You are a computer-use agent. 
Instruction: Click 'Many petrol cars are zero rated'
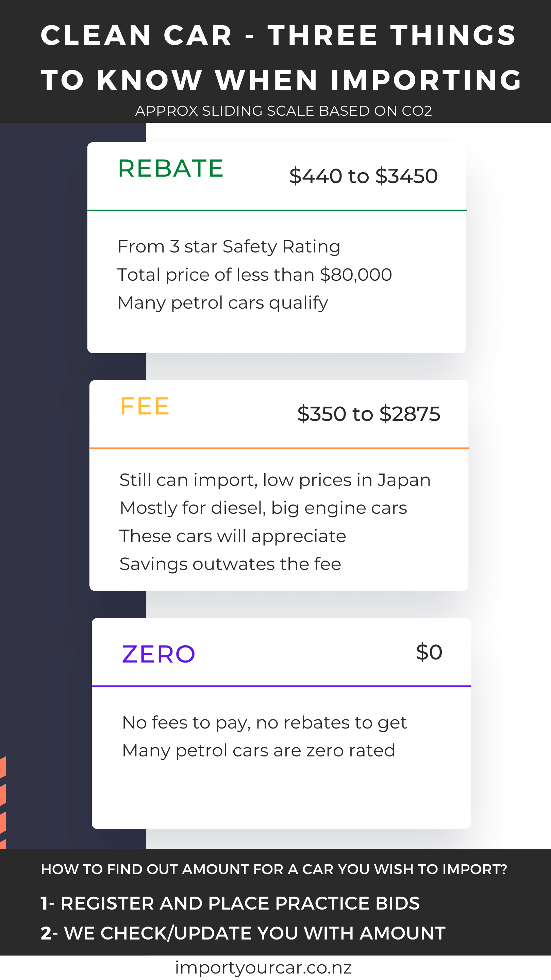258,750
